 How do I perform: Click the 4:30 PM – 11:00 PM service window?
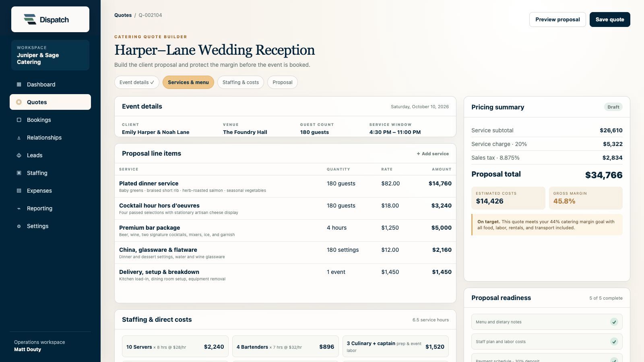coord(395,132)
